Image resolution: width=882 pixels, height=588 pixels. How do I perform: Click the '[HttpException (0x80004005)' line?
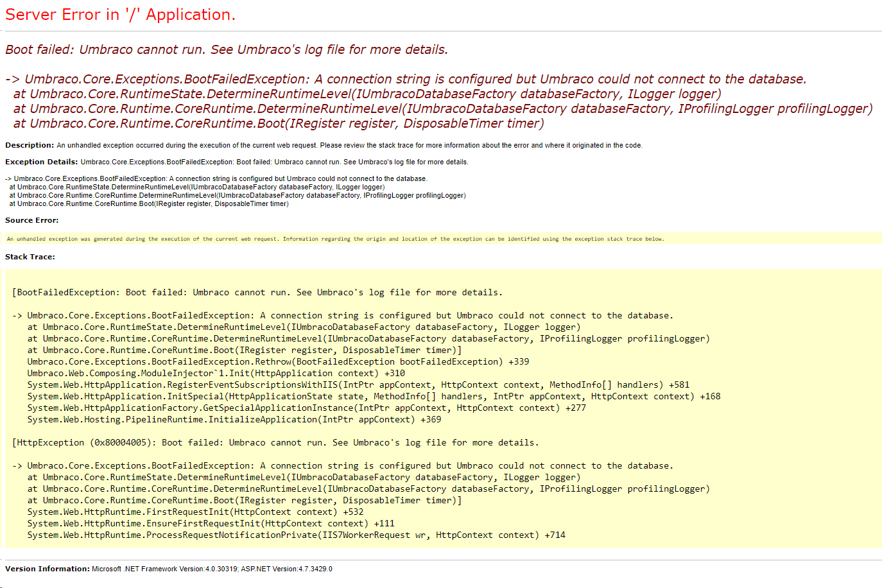(x=275, y=442)
